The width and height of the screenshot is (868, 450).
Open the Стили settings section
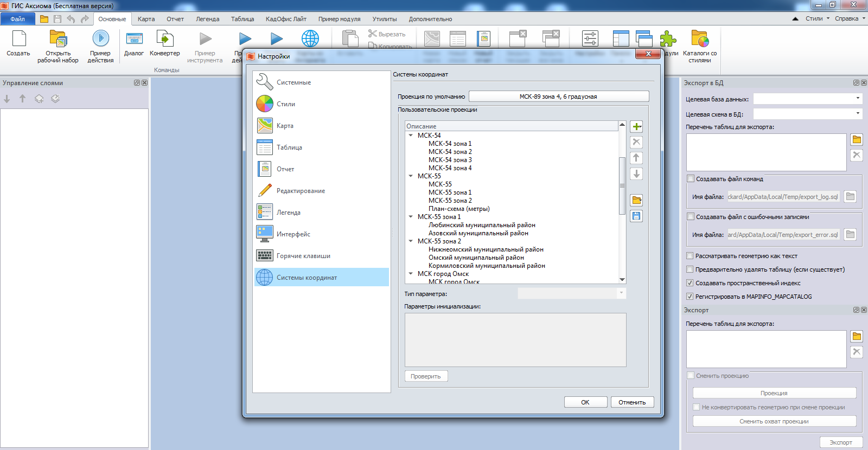286,104
